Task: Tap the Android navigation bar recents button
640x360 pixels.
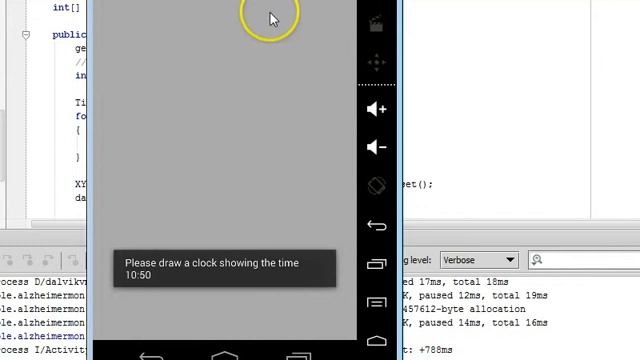Action: coord(298,356)
